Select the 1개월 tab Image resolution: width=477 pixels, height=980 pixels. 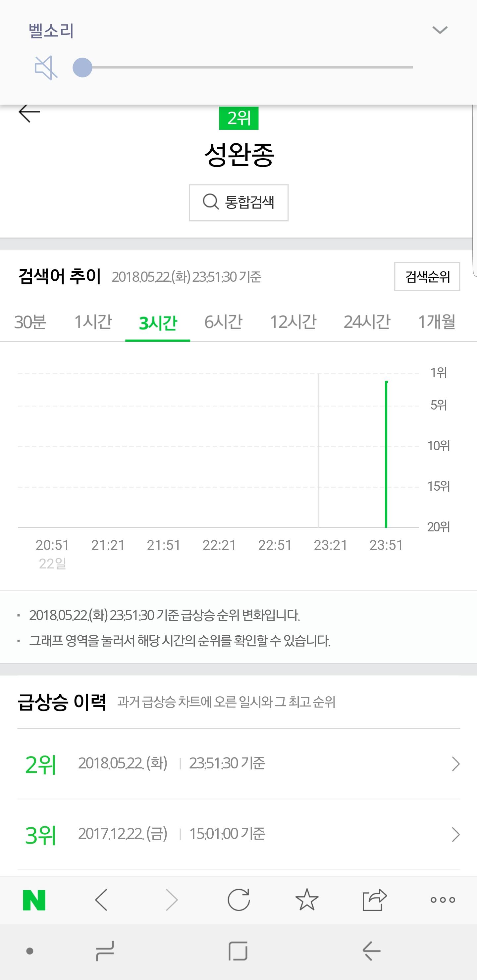437,322
